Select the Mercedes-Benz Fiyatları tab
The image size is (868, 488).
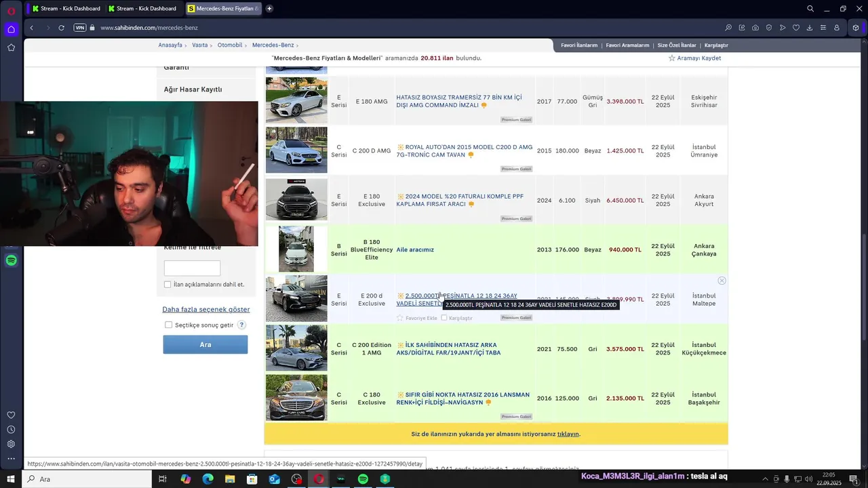click(x=223, y=9)
